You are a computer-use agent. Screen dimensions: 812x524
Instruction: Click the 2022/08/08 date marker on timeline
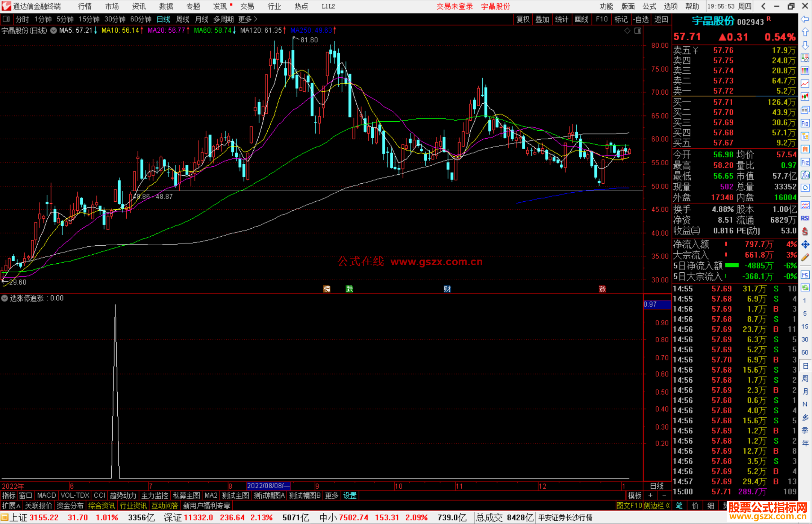pos(268,486)
